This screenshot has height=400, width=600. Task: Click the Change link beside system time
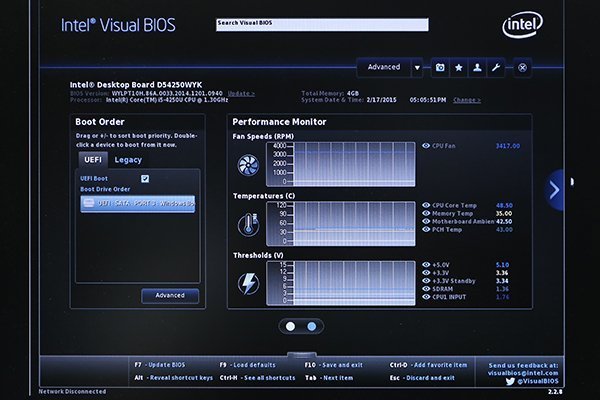coord(466,100)
